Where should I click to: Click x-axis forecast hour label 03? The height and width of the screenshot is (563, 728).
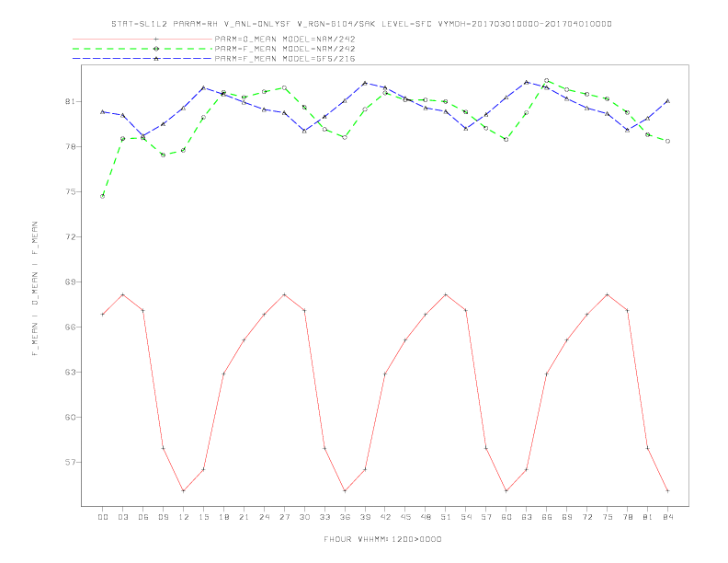pos(122,517)
